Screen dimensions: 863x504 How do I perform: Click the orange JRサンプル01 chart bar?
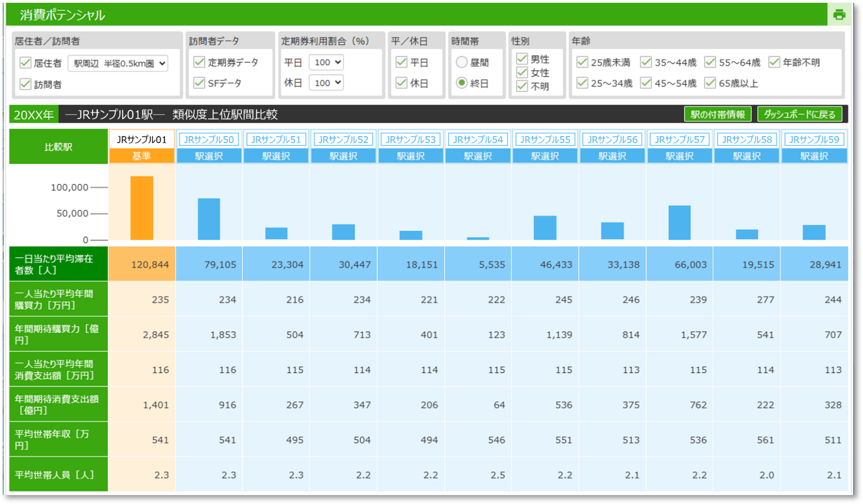[x=142, y=208]
